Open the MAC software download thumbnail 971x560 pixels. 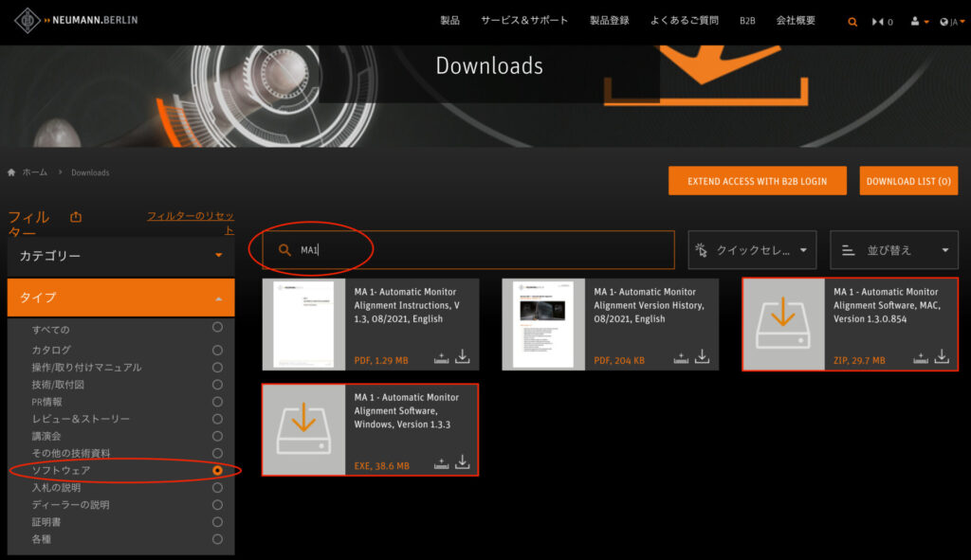(x=783, y=324)
